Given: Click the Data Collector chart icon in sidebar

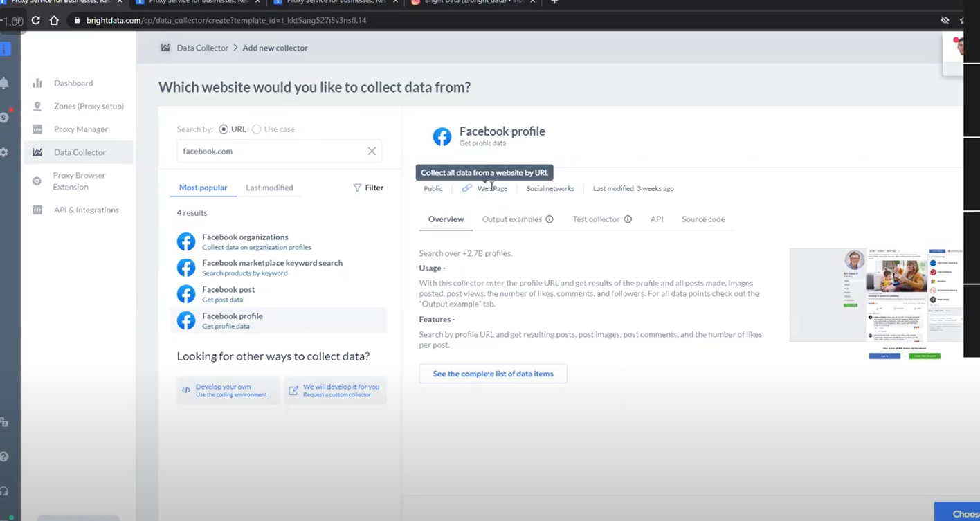Looking at the screenshot, I should (x=37, y=152).
